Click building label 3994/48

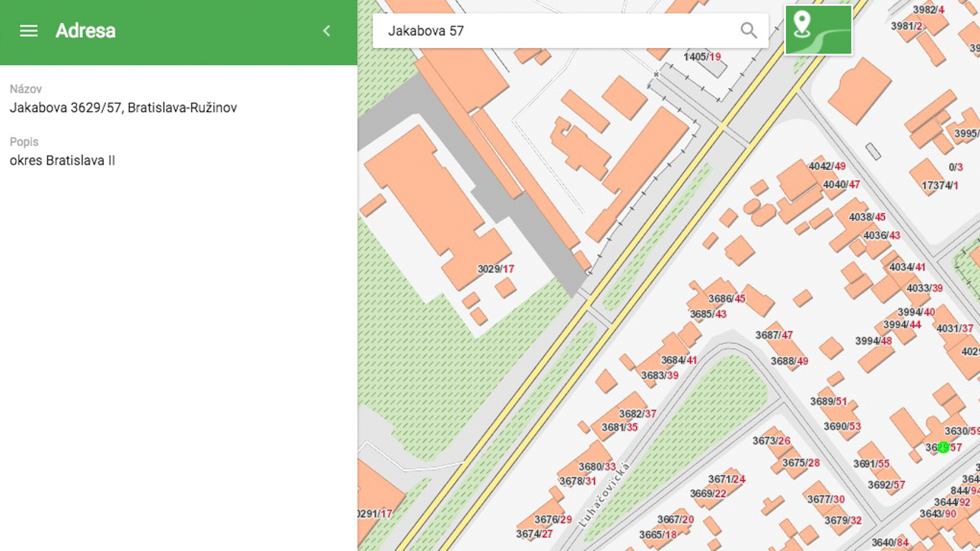[874, 342]
